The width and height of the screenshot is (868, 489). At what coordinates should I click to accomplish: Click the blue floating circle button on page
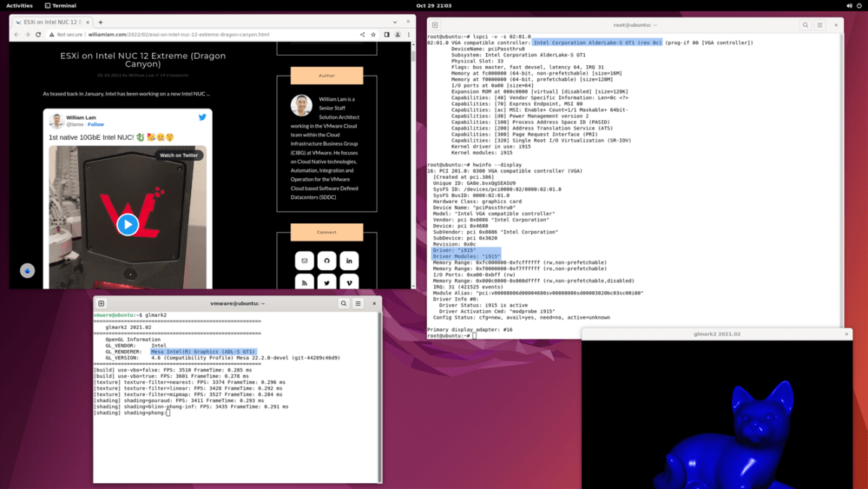27,270
